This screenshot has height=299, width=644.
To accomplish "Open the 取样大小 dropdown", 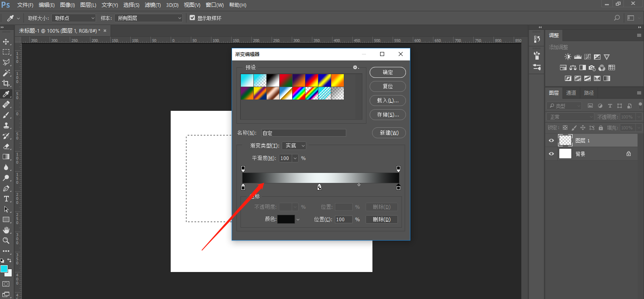I will pyautogui.click(x=74, y=18).
